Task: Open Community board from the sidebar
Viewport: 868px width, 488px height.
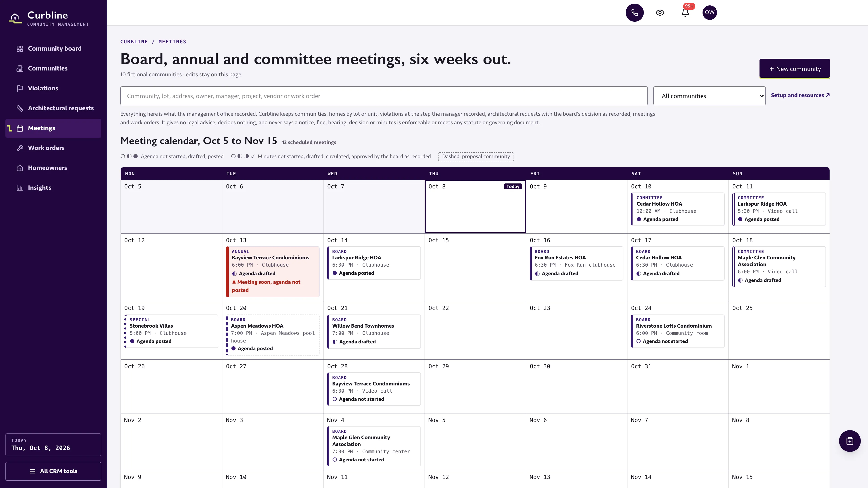Action: [53, 49]
